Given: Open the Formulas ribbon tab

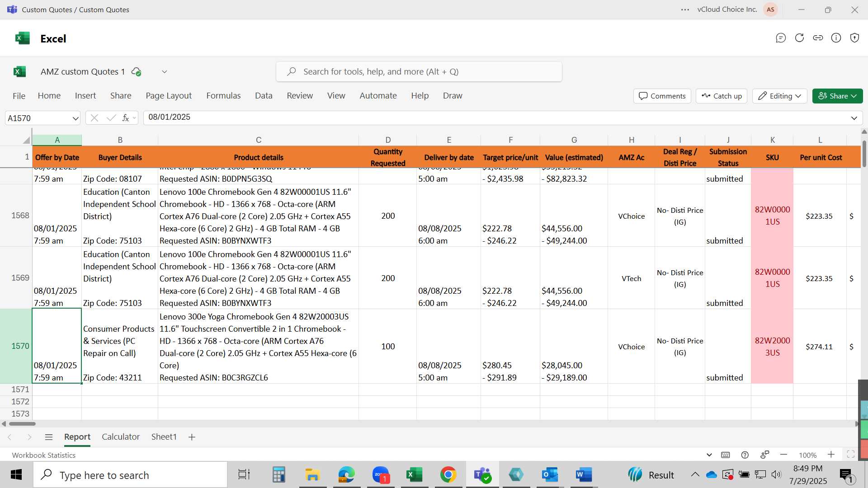Looking at the screenshot, I should pos(223,96).
